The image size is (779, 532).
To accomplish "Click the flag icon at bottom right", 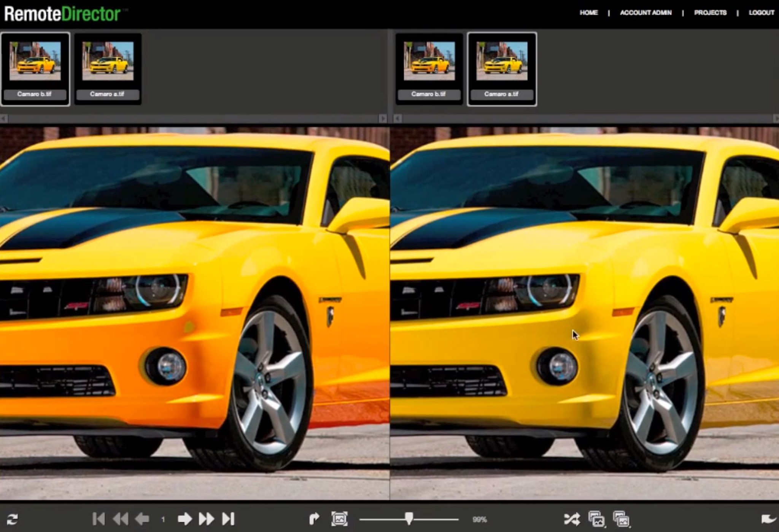I will 768,519.
